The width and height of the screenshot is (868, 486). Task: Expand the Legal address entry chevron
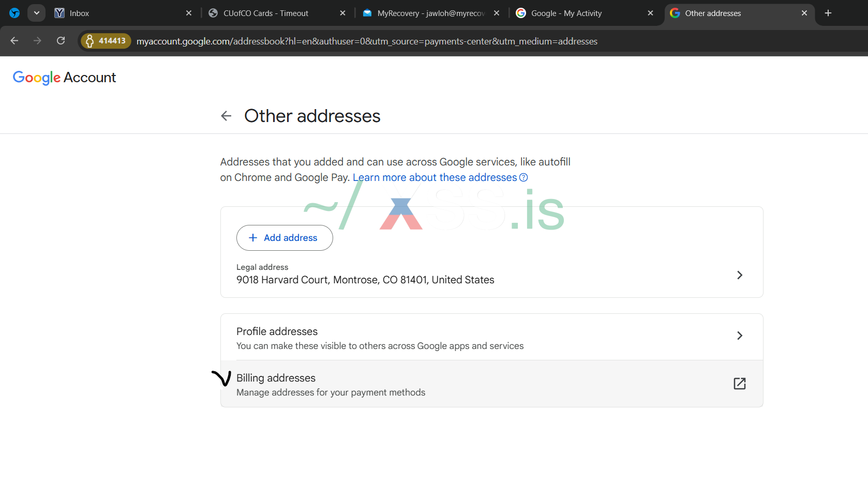[x=739, y=275]
